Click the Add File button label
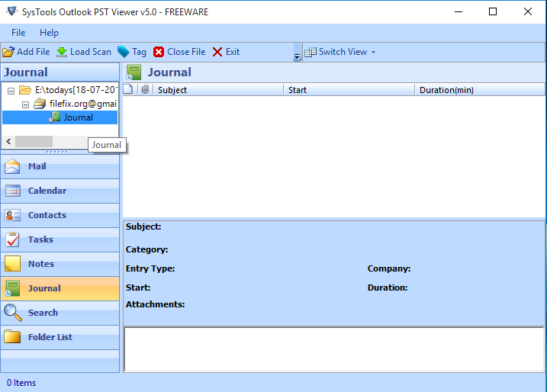The width and height of the screenshot is (547, 392). [x=34, y=52]
